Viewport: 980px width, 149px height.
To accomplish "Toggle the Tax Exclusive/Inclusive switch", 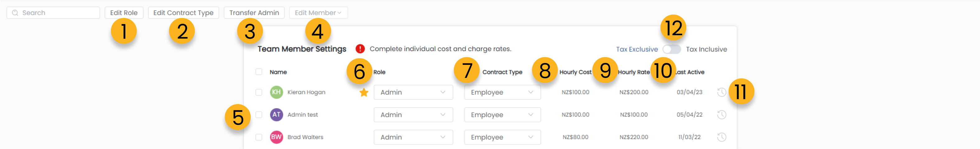I will click(671, 49).
